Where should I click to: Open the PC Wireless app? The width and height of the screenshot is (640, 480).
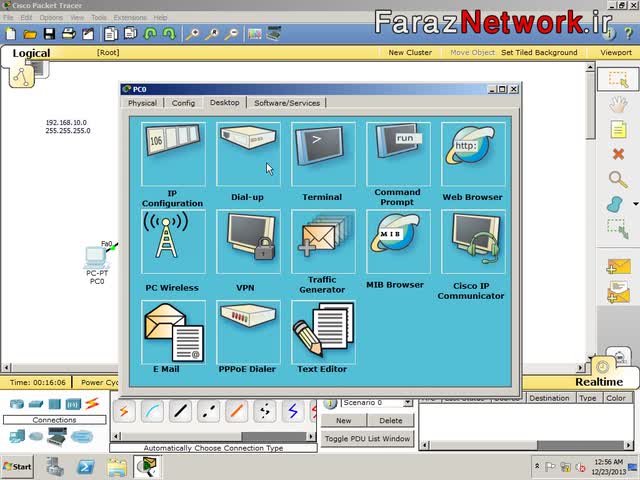[x=173, y=242]
